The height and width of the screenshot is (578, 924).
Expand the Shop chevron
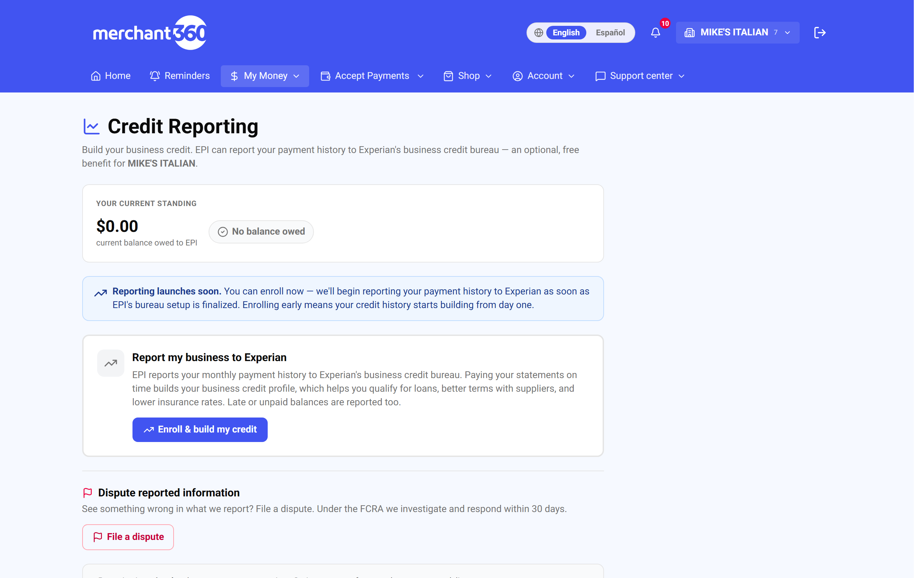coord(488,76)
